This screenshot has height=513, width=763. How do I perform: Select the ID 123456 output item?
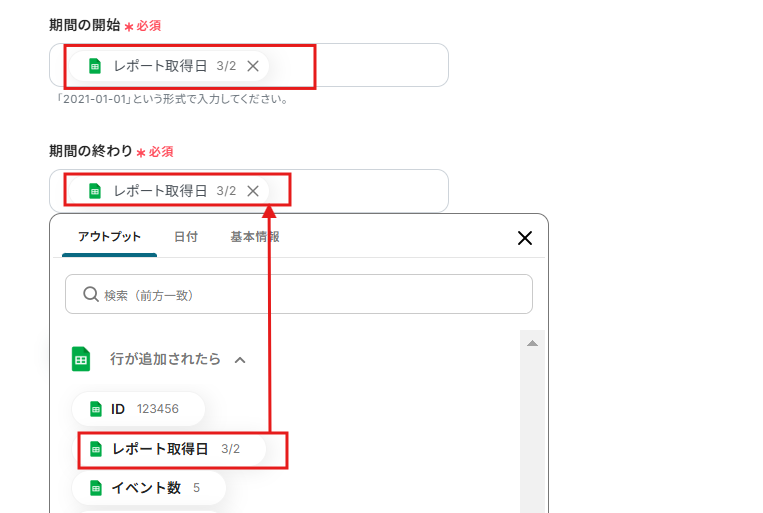(138, 409)
